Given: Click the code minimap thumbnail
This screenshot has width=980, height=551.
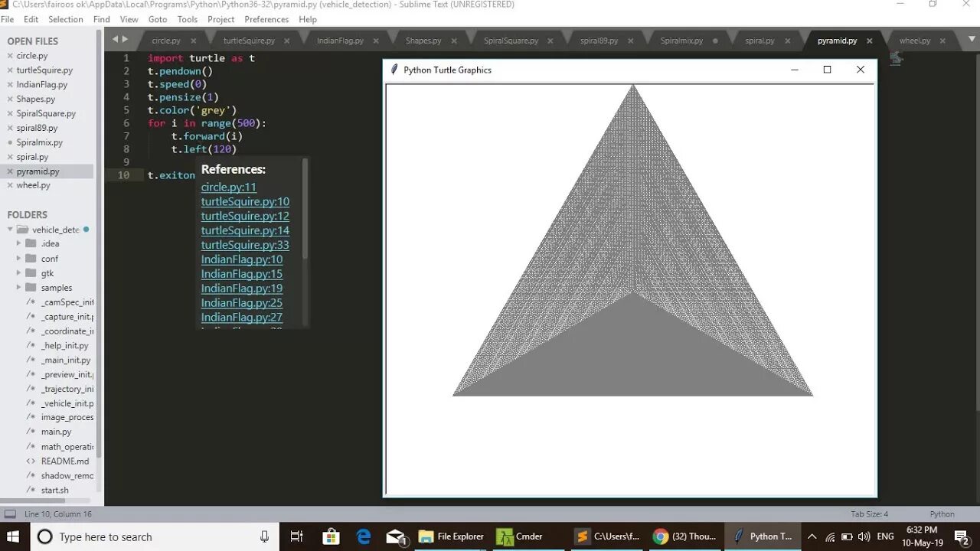Looking at the screenshot, I should [896, 58].
